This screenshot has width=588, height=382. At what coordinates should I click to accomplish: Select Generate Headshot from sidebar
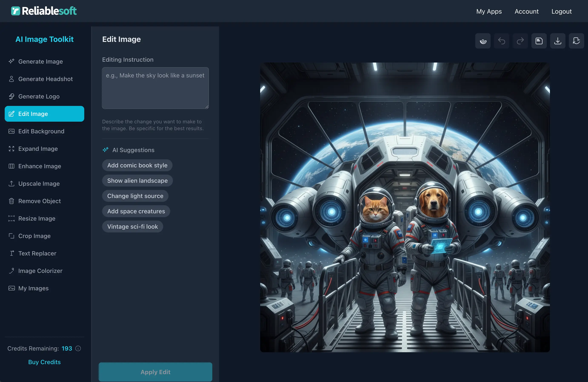(45, 79)
